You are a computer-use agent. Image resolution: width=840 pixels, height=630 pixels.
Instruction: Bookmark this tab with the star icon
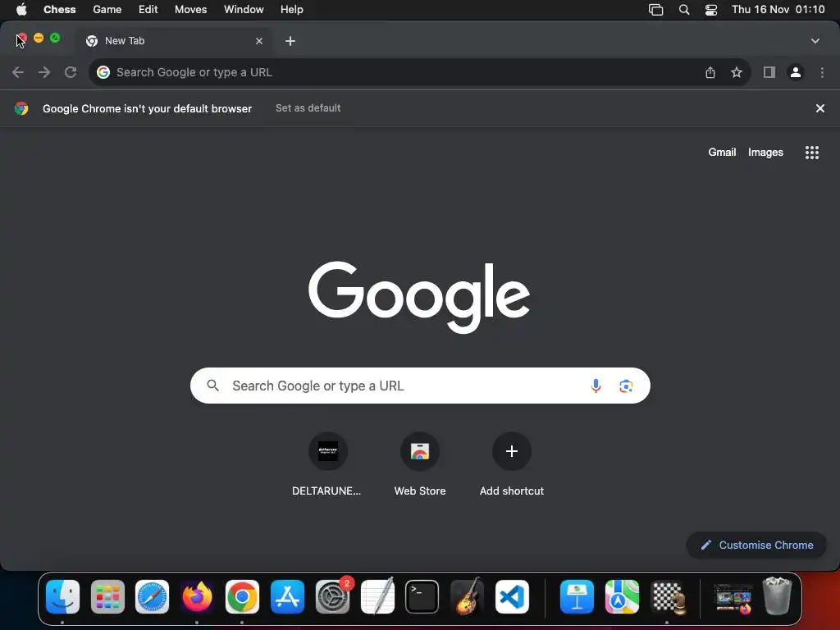coord(737,72)
